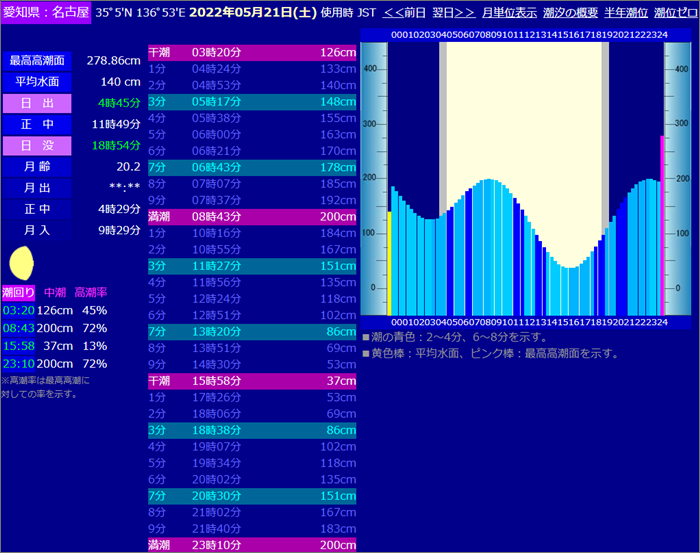Click the 最高高潮面 label
700x553 pixels.
point(37,61)
